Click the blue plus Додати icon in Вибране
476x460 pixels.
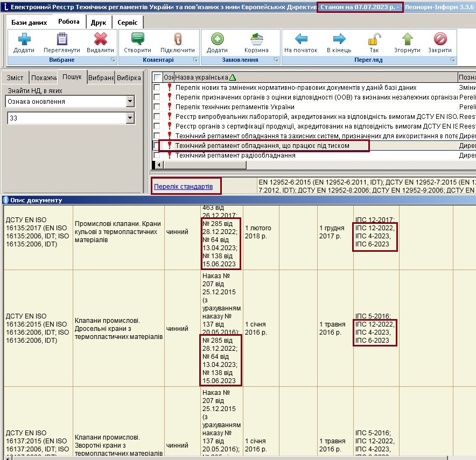click(24, 39)
